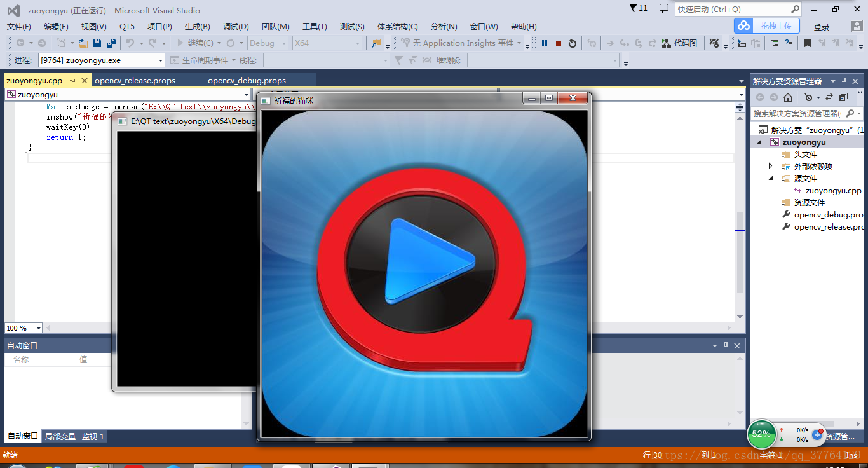Open the green 52% memory monitor widget

[x=761, y=434]
